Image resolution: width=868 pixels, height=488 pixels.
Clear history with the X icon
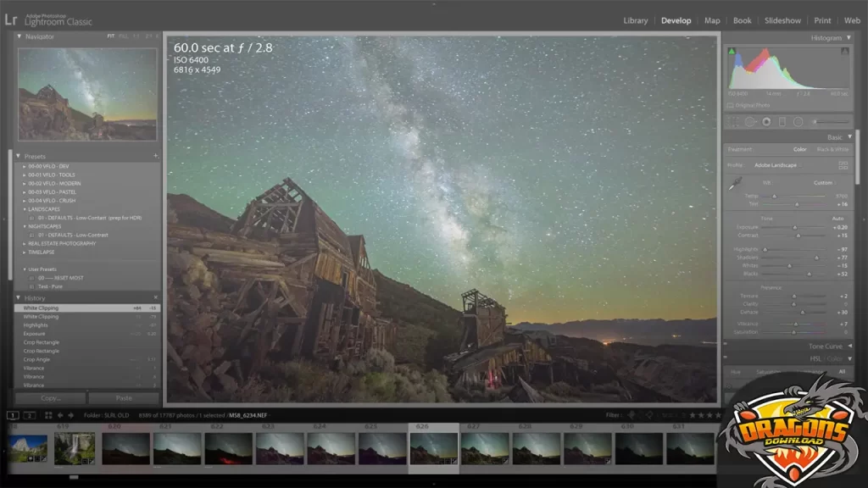tap(156, 298)
